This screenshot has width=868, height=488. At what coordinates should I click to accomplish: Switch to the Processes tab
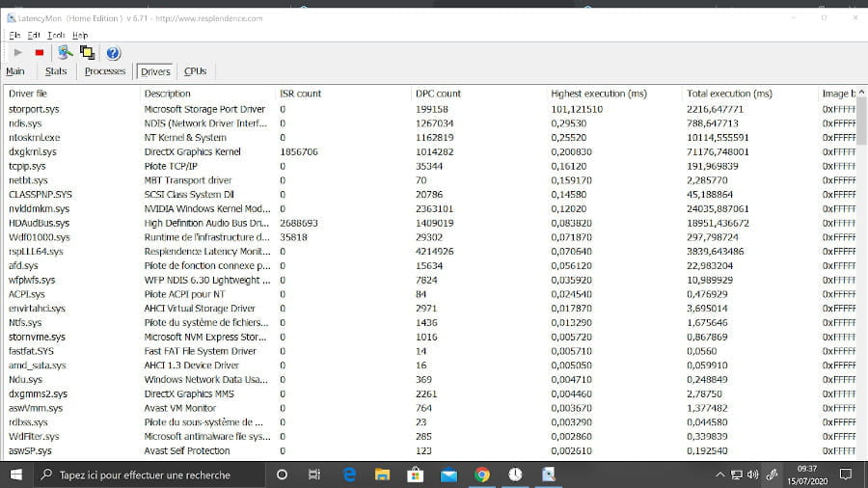point(104,71)
